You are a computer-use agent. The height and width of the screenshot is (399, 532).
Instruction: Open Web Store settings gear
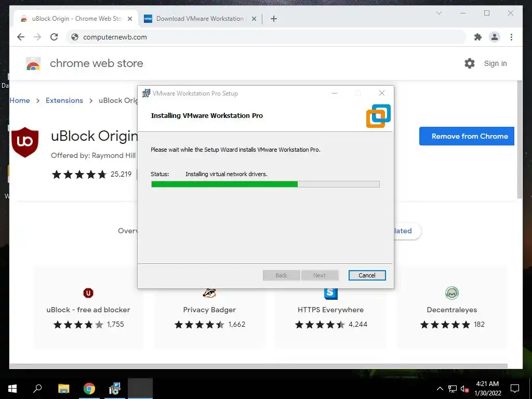point(470,63)
